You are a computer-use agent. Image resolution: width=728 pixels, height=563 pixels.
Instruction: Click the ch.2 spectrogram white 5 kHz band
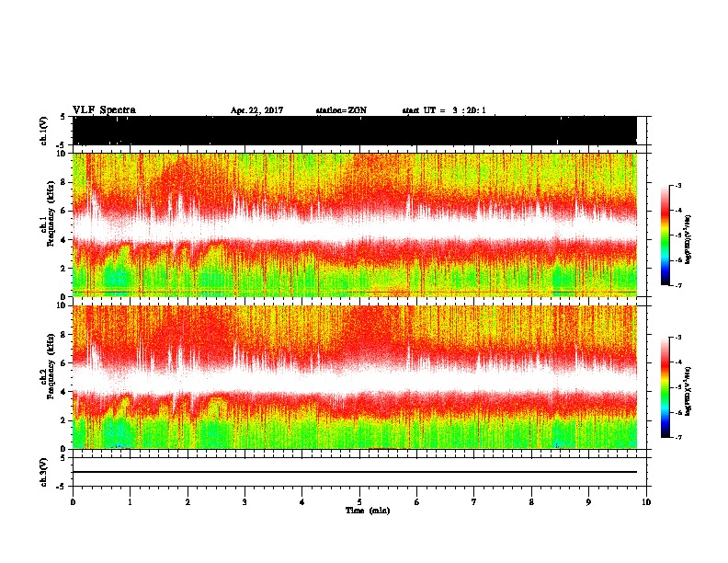(355, 381)
